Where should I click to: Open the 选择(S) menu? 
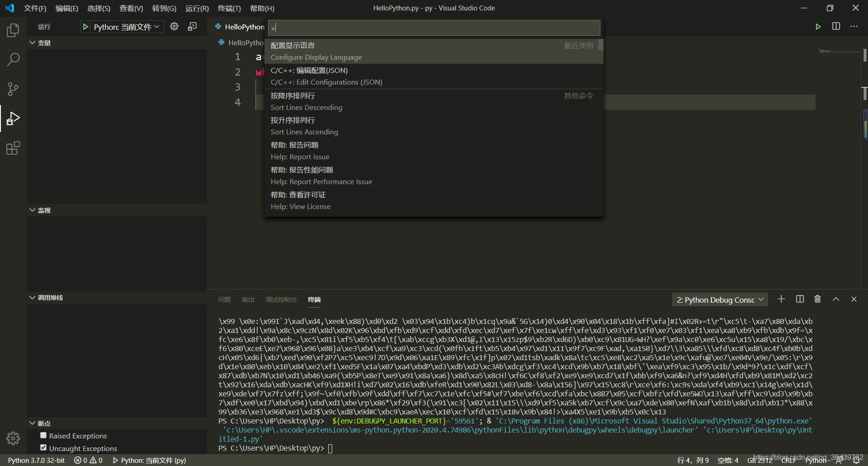99,8
